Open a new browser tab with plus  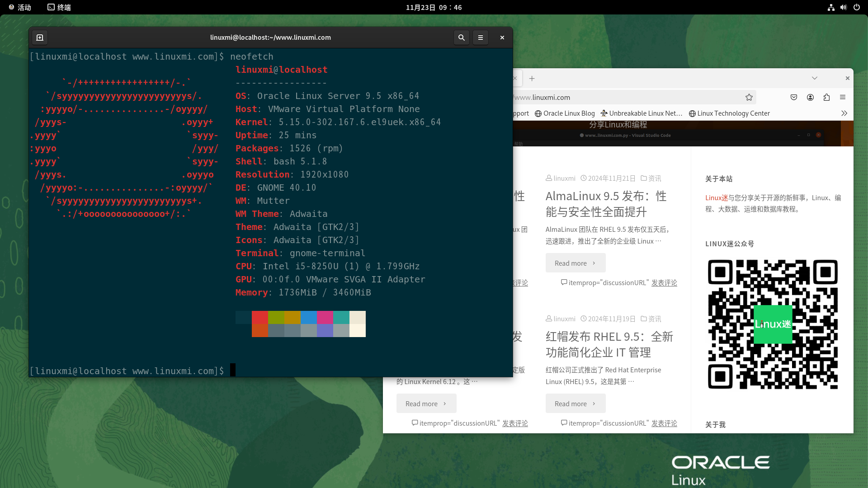click(532, 78)
